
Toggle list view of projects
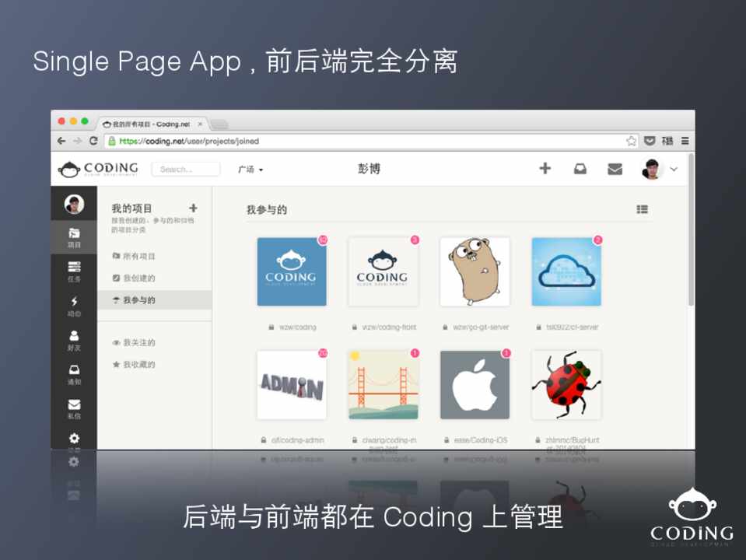[x=642, y=209]
